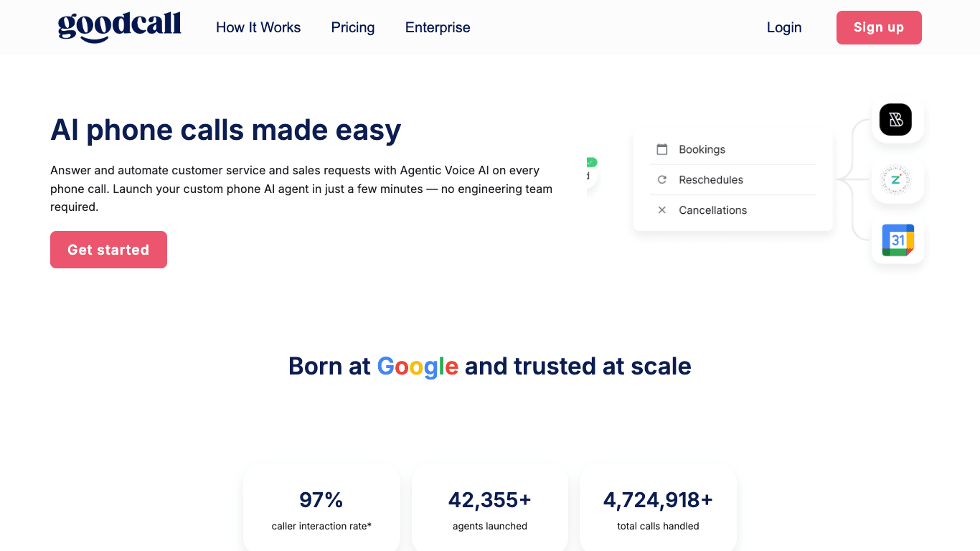Go to the Pricing page
Screen dimensions: 980x551
[353, 27]
